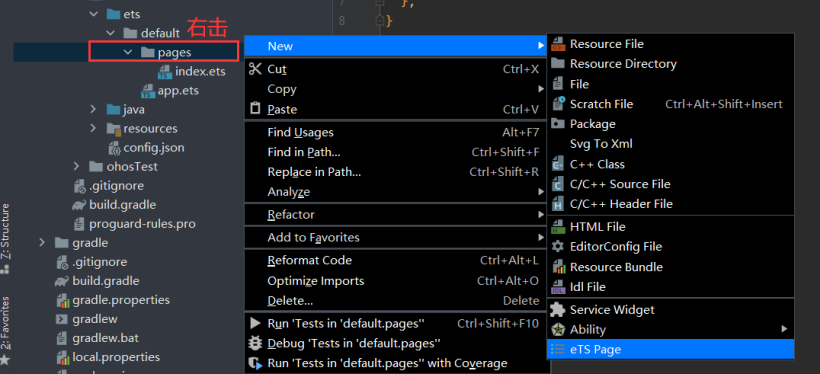Toggle code fold marker on line 8
The image size is (820, 374).
[x=380, y=21]
